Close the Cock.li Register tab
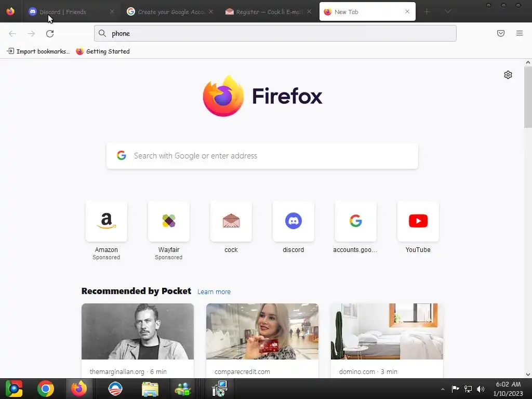 click(x=309, y=11)
